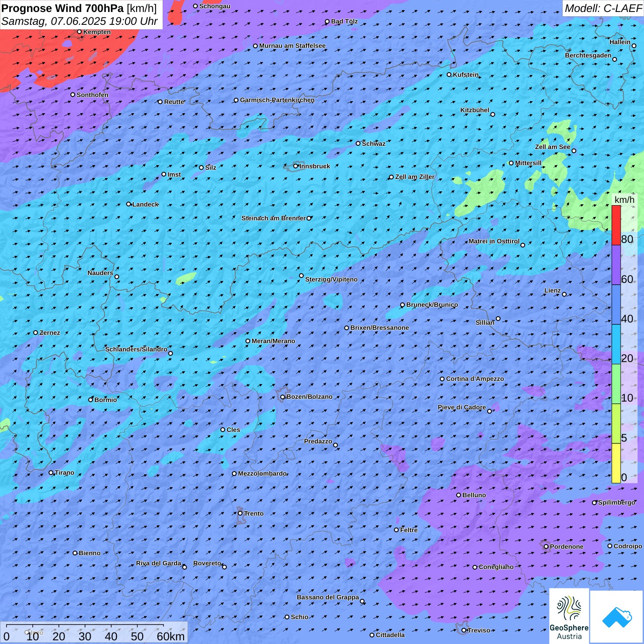Click the Kufstein city label

[466, 75]
